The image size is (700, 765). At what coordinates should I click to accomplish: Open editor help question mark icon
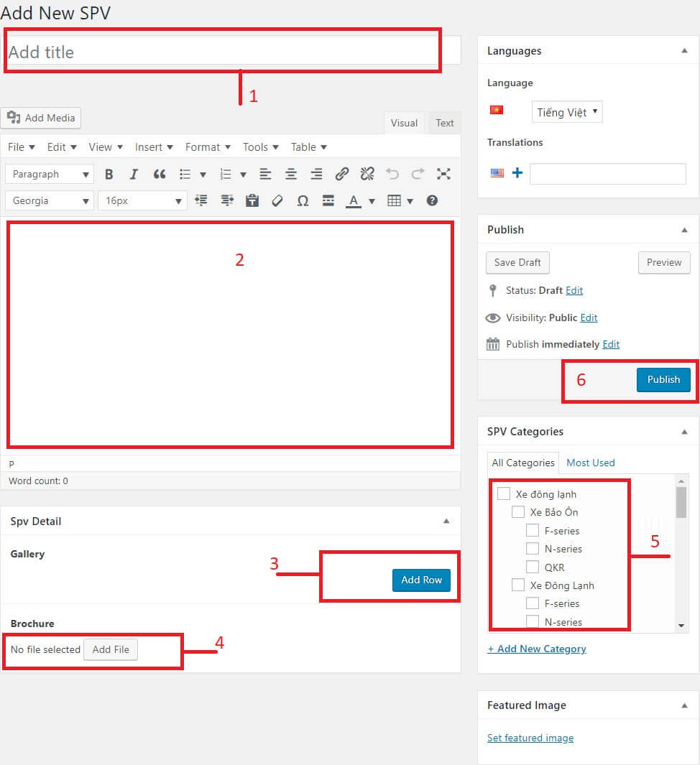(432, 201)
